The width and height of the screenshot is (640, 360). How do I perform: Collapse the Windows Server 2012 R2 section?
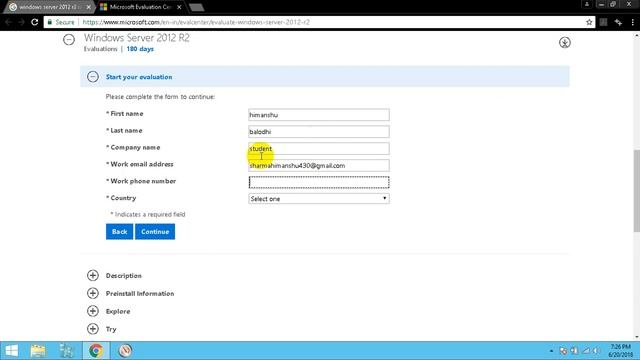point(69,40)
